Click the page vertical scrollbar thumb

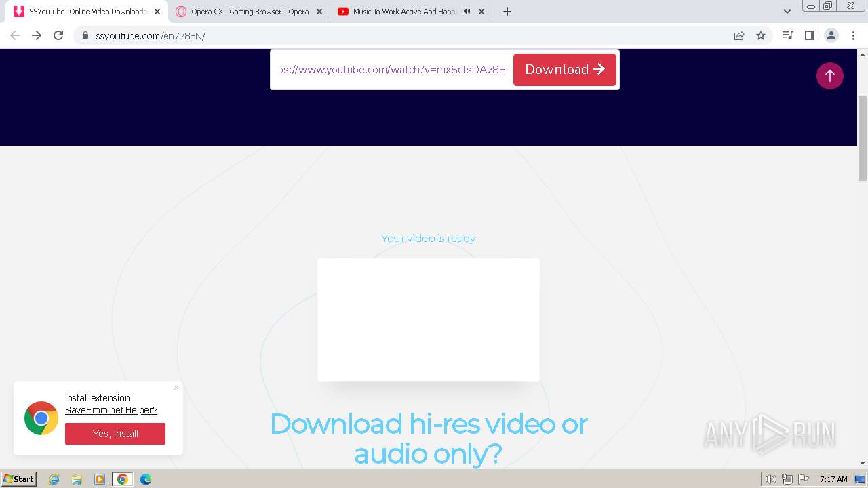click(x=863, y=138)
